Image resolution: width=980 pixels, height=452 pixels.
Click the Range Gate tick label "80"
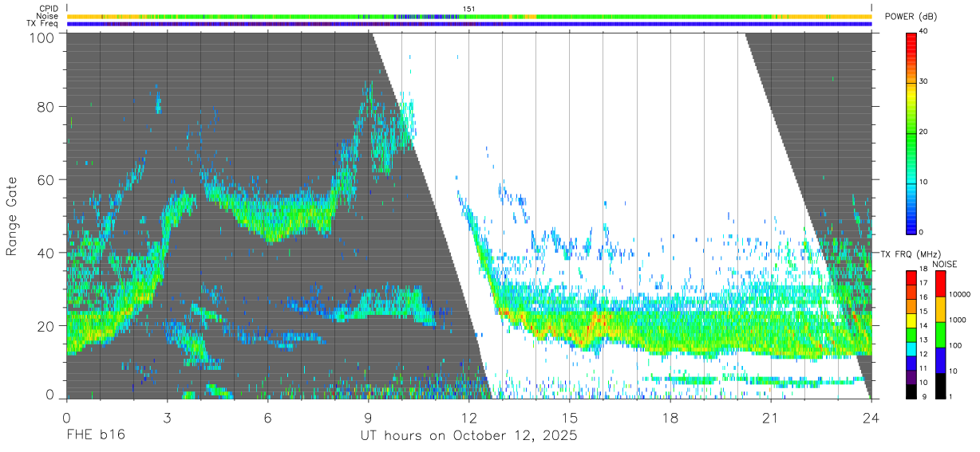[x=47, y=107]
